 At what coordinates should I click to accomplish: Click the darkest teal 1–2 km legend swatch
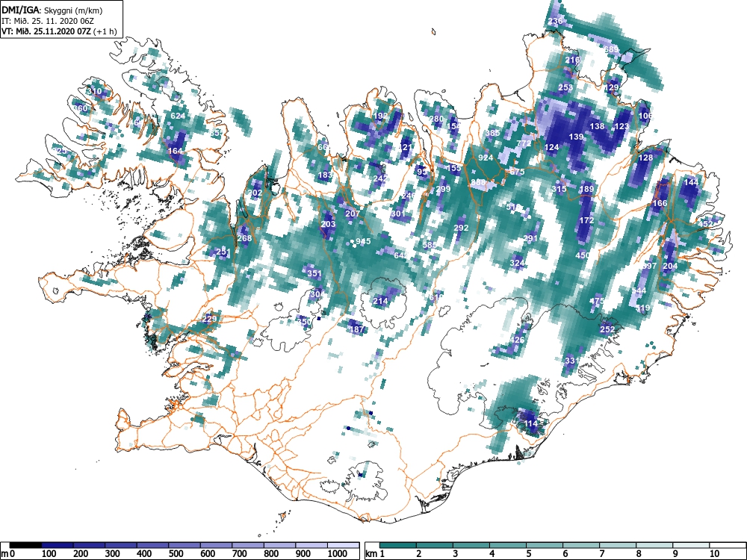(398, 545)
